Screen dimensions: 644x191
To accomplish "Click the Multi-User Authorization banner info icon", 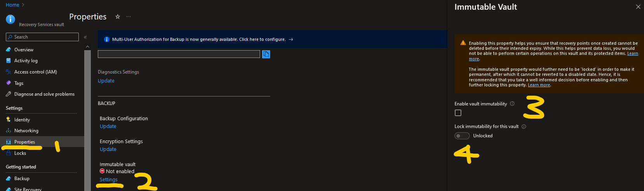I will [x=107, y=39].
